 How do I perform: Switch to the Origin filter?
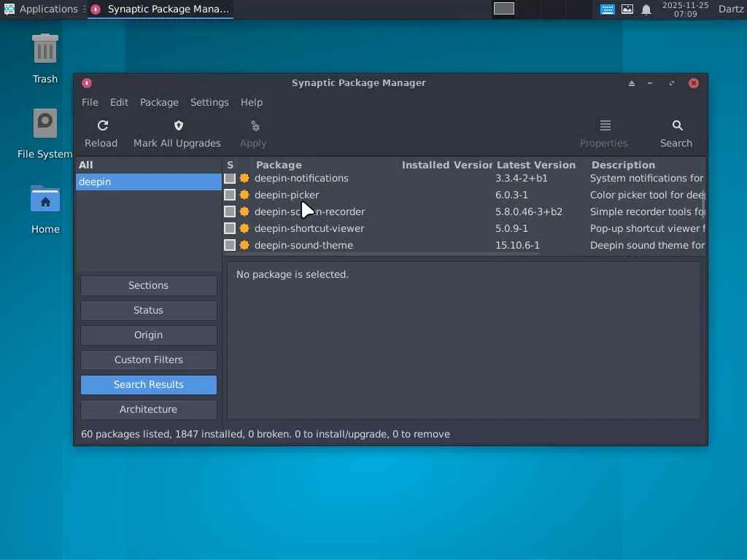coord(149,335)
